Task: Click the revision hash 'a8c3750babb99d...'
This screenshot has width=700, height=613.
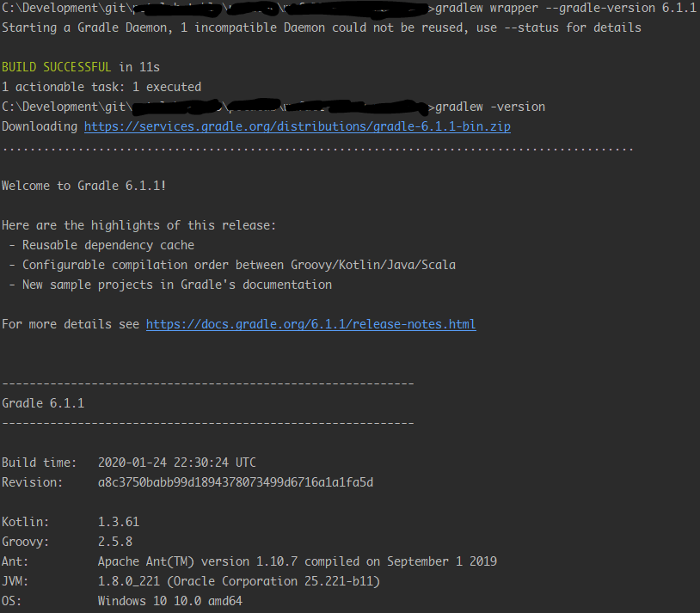Action: [x=236, y=482]
